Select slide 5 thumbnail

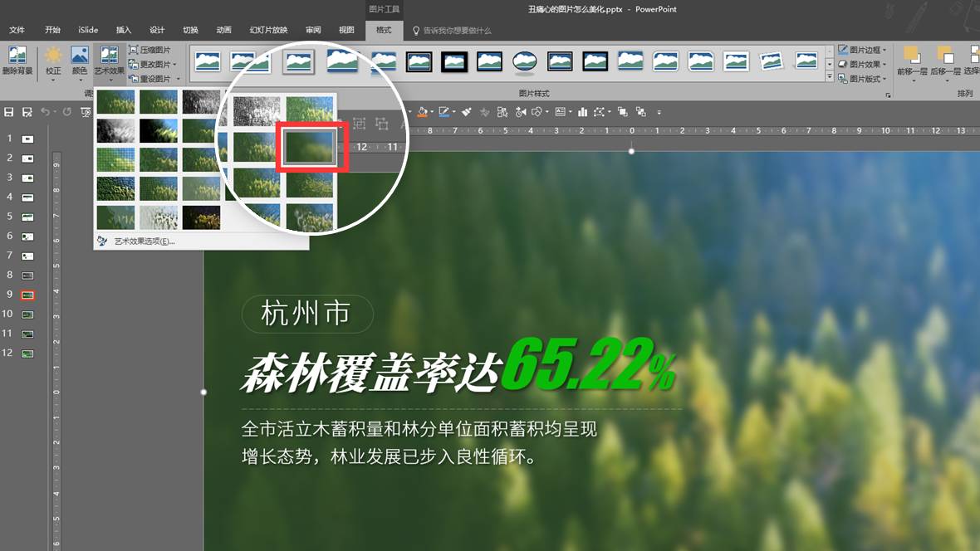(x=27, y=217)
